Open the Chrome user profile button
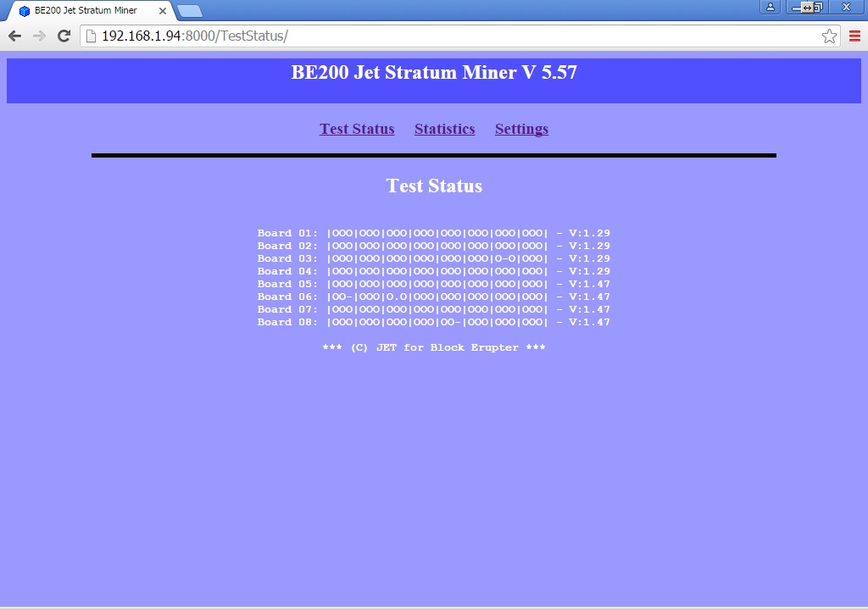 [770, 7]
